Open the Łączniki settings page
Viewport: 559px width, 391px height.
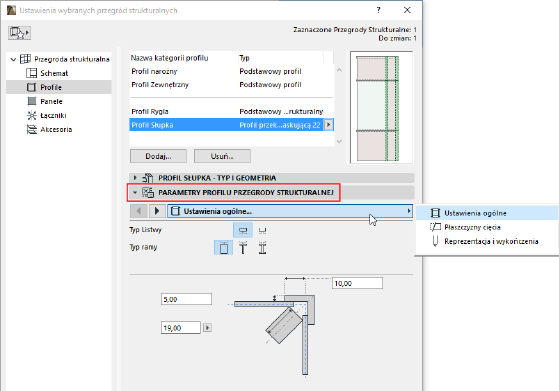pyautogui.click(x=53, y=115)
